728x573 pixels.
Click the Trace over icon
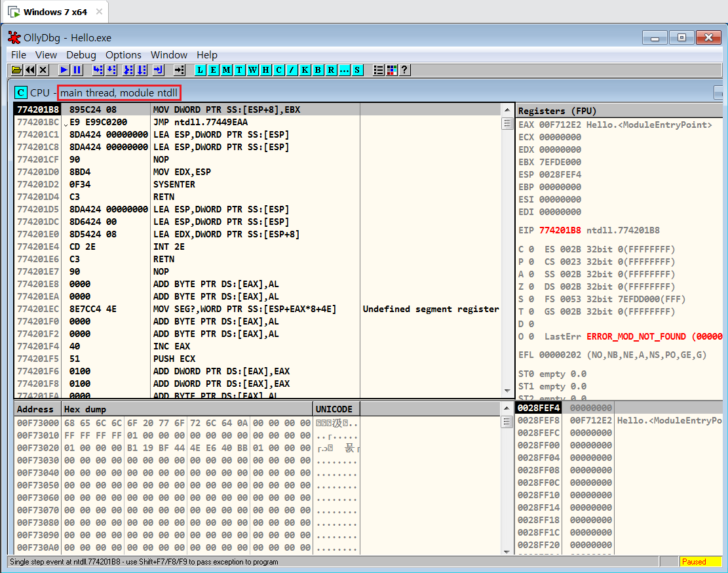(142, 70)
